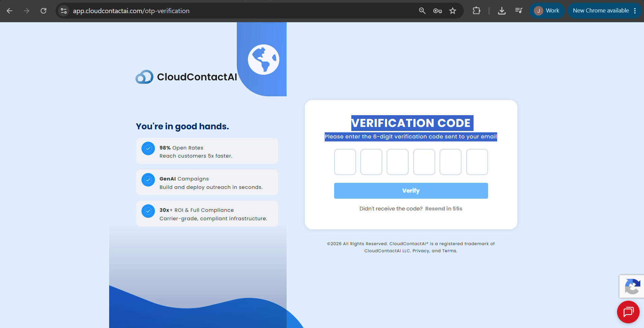644x328 pixels.
Task: Click the CloudContactAI logo
Action: click(x=186, y=77)
